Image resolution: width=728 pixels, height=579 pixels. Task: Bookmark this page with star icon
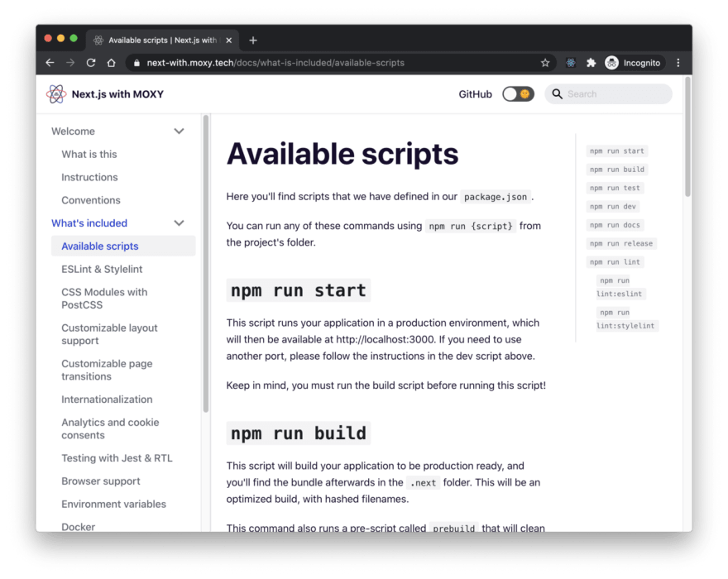coord(545,63)
